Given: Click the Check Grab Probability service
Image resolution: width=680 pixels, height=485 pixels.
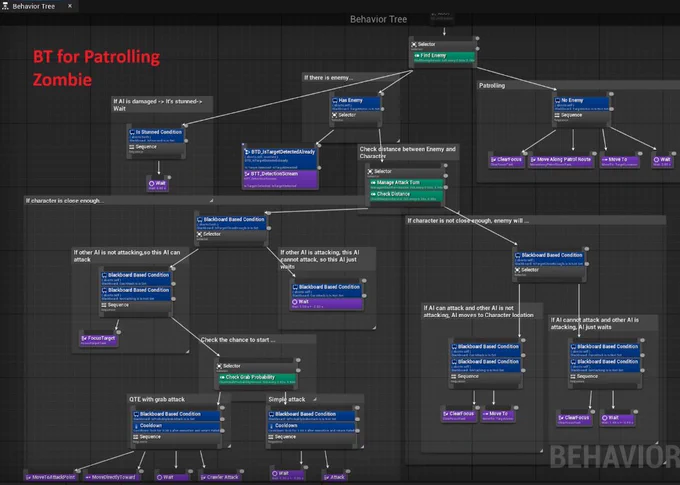Looking at the screenshot, I should coord(257,379).
